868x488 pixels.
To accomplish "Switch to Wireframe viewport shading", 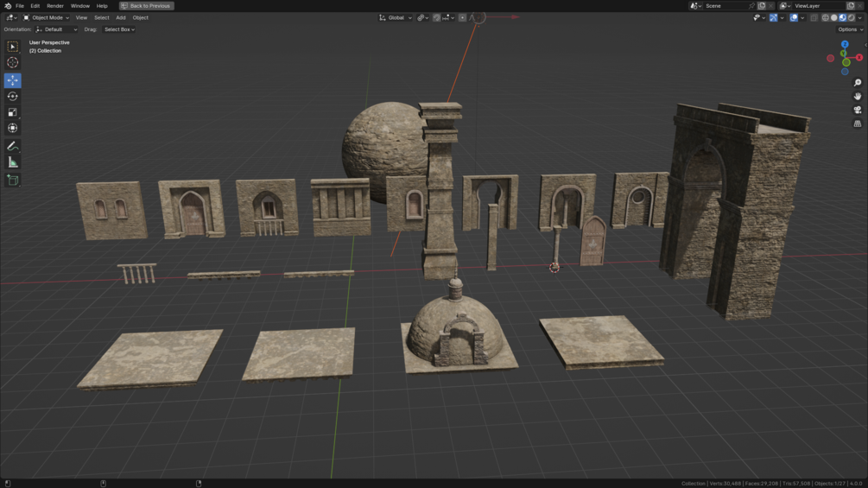I will click(826, 17).
